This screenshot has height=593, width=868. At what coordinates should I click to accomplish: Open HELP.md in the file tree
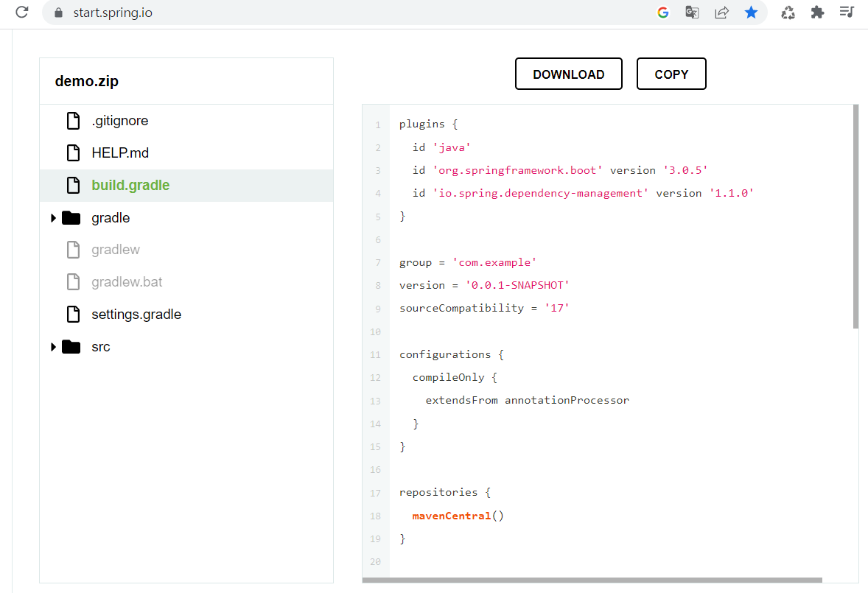(120, 152)
